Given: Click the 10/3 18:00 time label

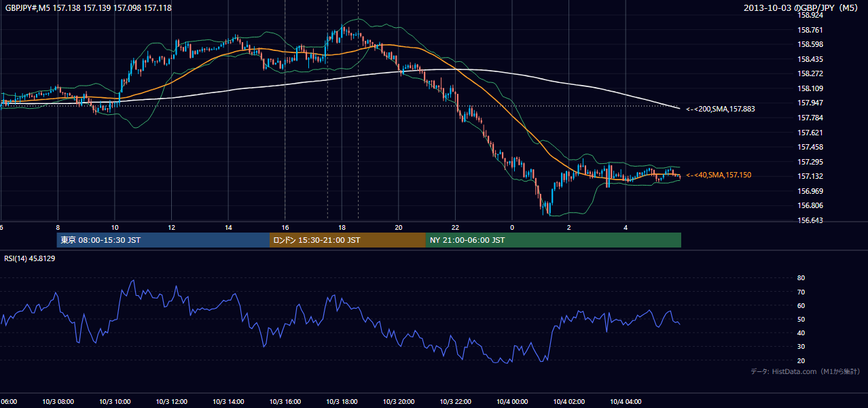Looking at the screenshot, I should (342, 402).
